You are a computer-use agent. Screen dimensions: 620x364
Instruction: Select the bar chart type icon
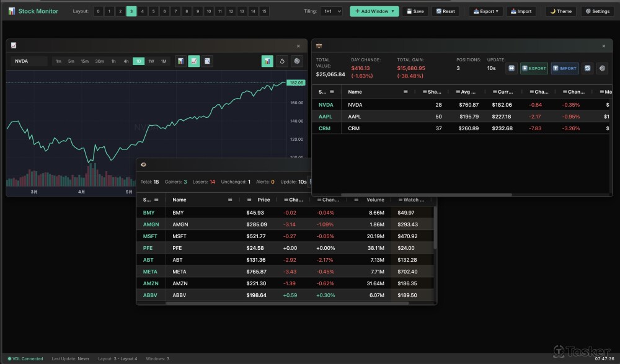[x=180, y=61]
